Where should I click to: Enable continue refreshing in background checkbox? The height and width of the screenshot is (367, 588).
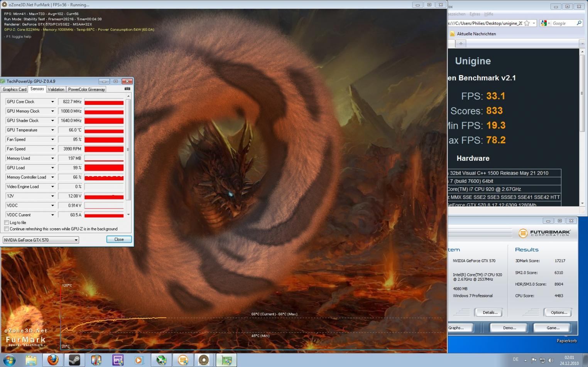pos(7,229)
